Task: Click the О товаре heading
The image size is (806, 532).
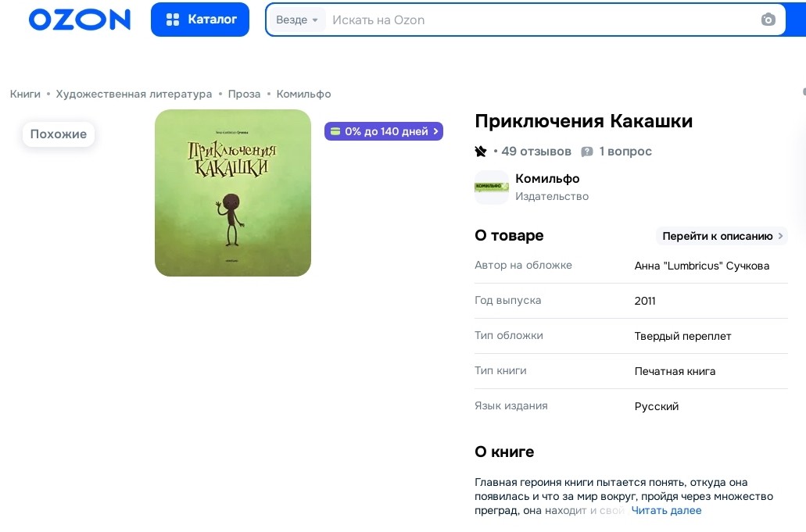Action: (509, 235)
